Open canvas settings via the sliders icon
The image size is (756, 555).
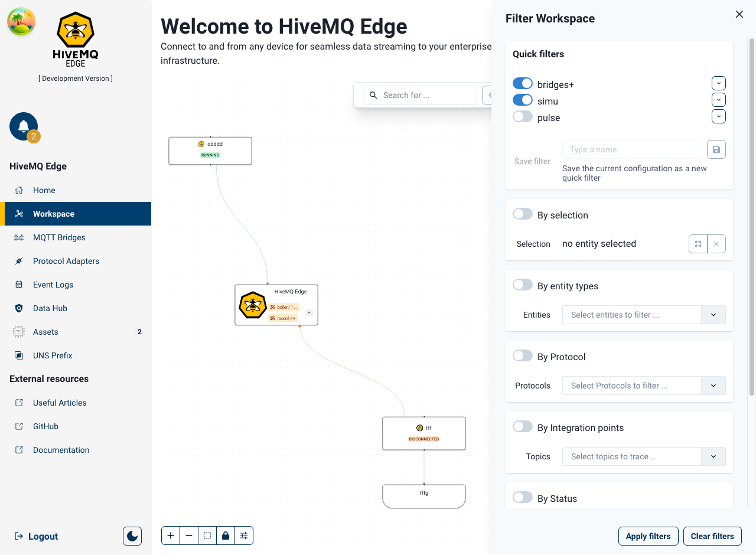coord(244,536)
